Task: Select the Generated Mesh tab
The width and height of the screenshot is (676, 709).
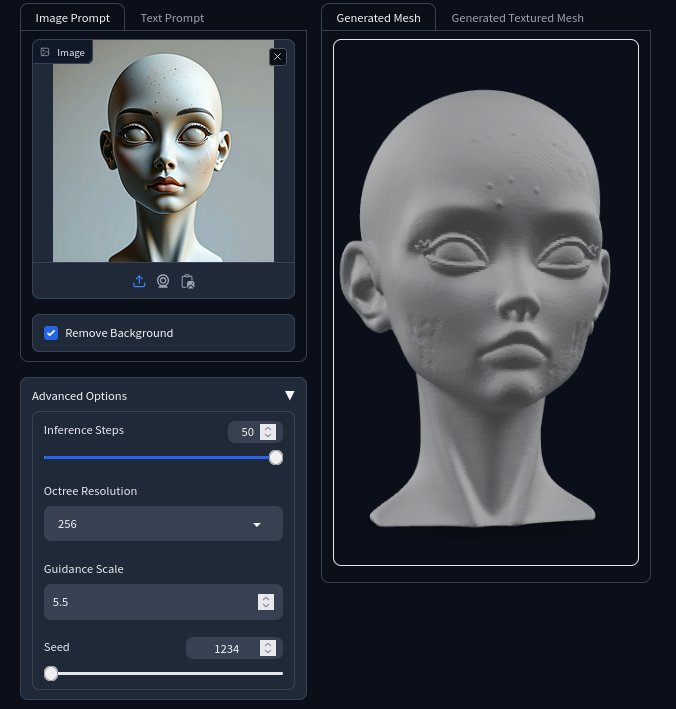Action: 378,18
